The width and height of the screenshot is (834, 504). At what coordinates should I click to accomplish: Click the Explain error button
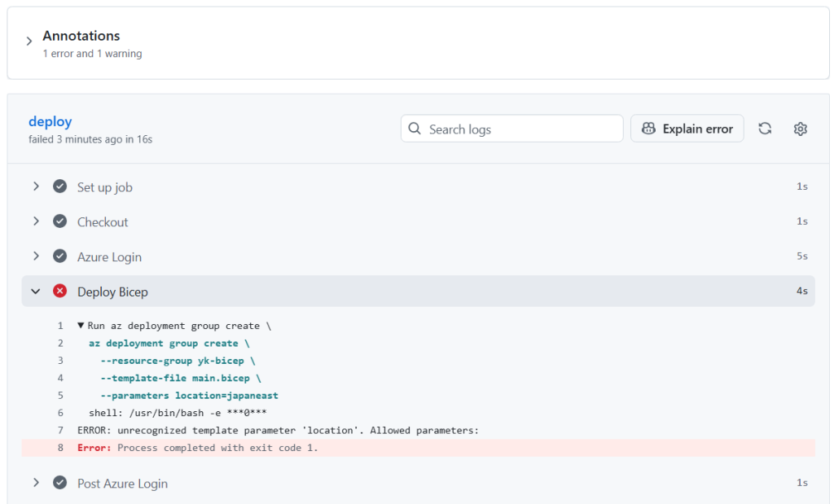pos(687,129)
